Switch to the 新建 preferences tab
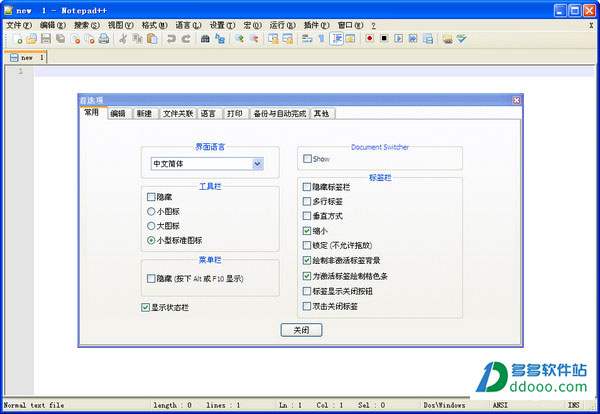Screen dimensions: 600x414 click(144, 114)
